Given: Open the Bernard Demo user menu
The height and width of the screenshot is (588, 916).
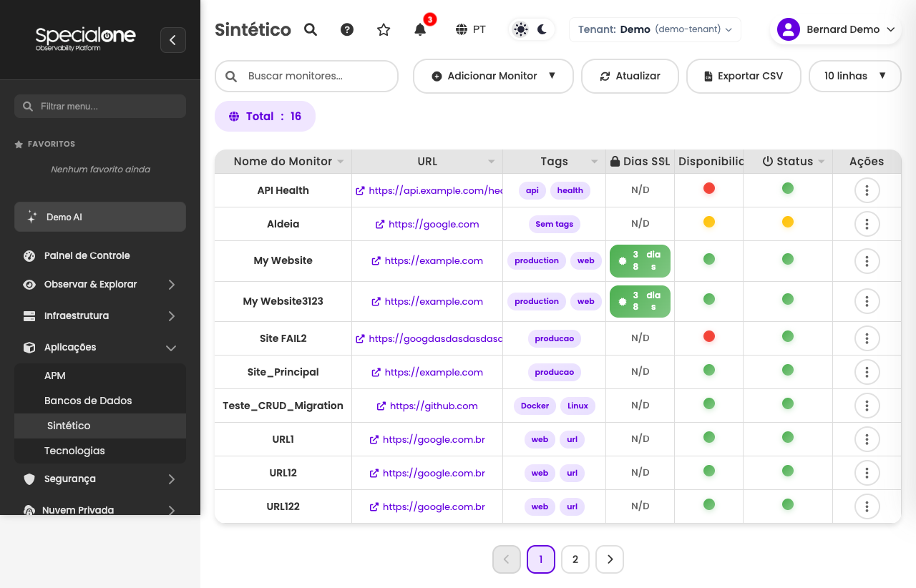Looking at the screenshot, I should click(836, 29).
